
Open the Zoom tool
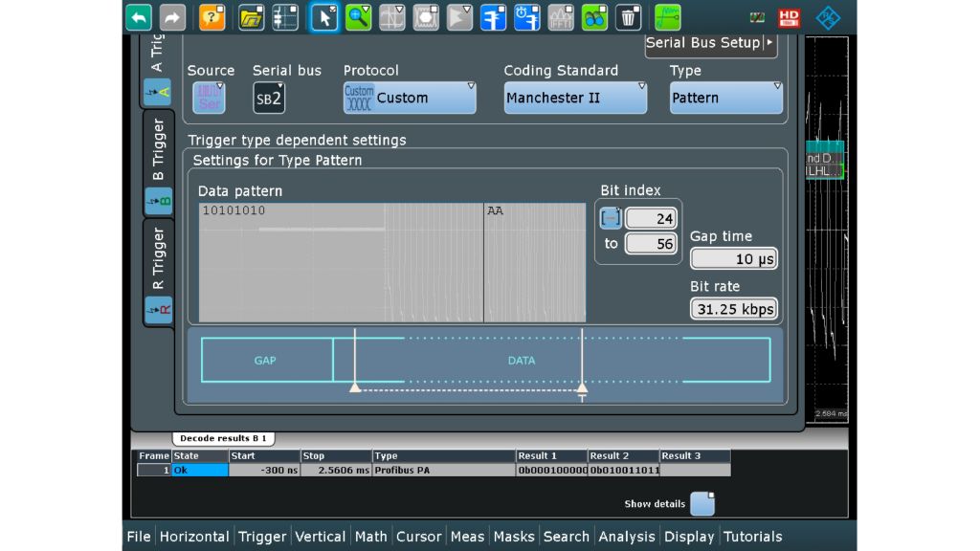click(358, 16)
